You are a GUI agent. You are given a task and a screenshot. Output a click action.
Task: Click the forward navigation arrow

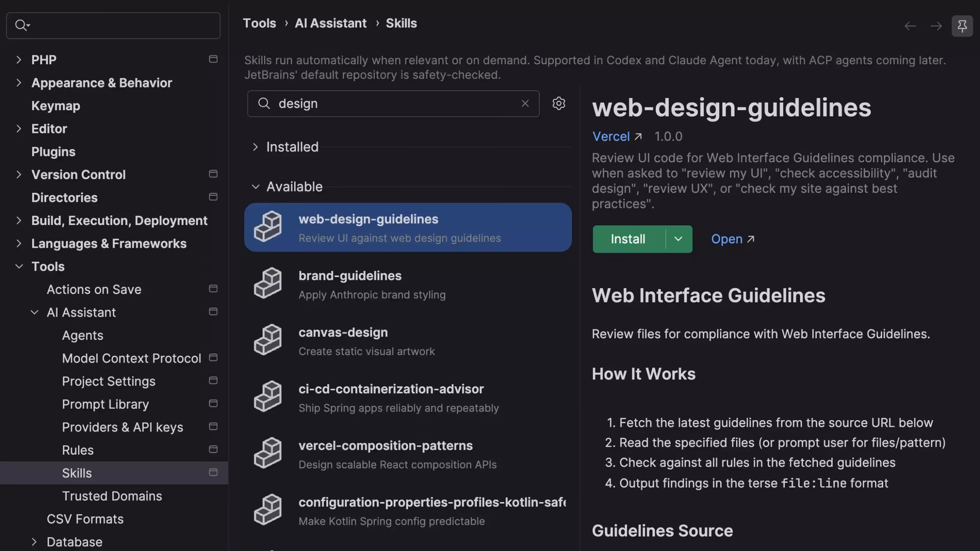point(936,26)
